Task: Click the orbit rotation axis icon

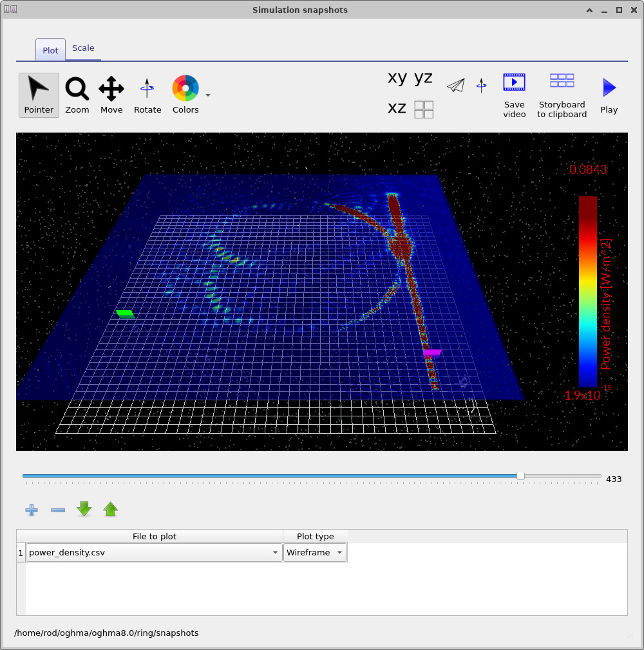Action: click(481, 84)
